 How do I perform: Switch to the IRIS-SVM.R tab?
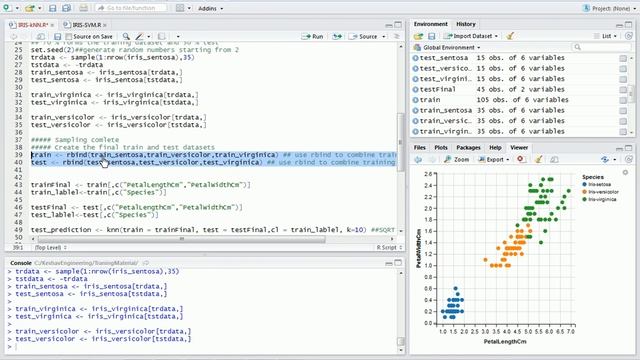coord(87,25)
